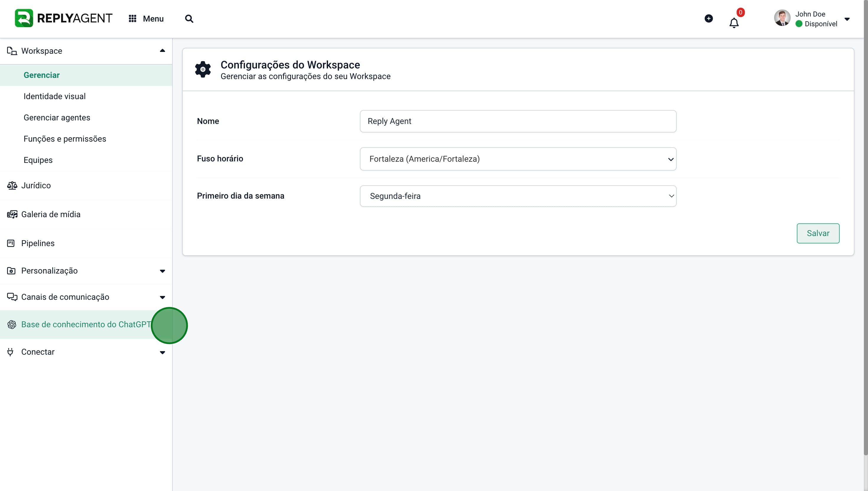Click the Workspace section label
The width and height of the screenshot is (868, 491).
click(x=42, y=51)
